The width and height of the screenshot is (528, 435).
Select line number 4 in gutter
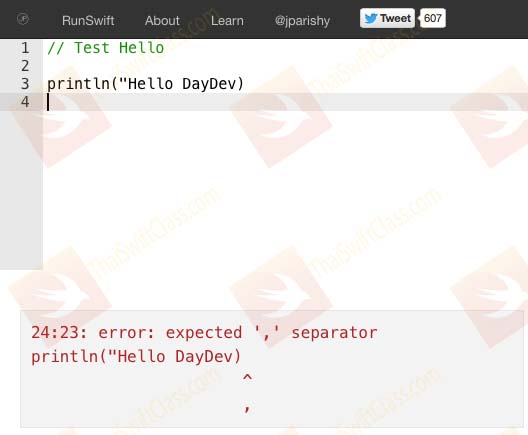(x=25, y=102)
